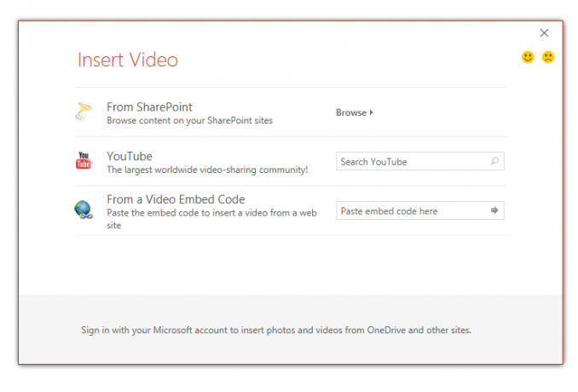
Task: Click the smiley face feedback icon
Action: click(x=528, y=57)
